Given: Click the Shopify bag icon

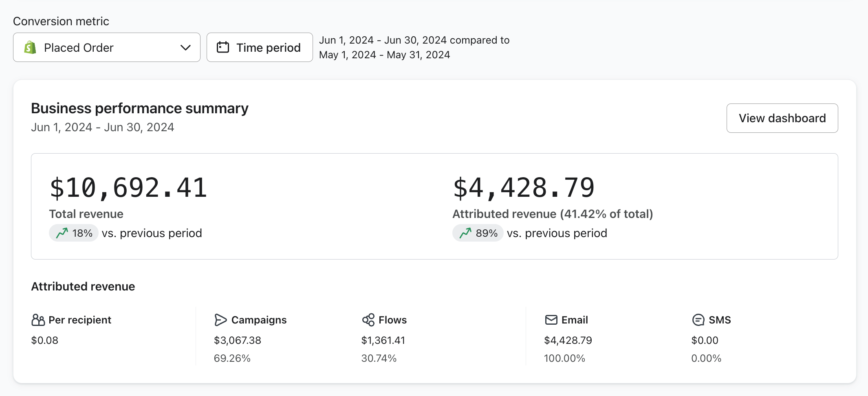Looking at the screenshot, I should click(x=30, y=48).
